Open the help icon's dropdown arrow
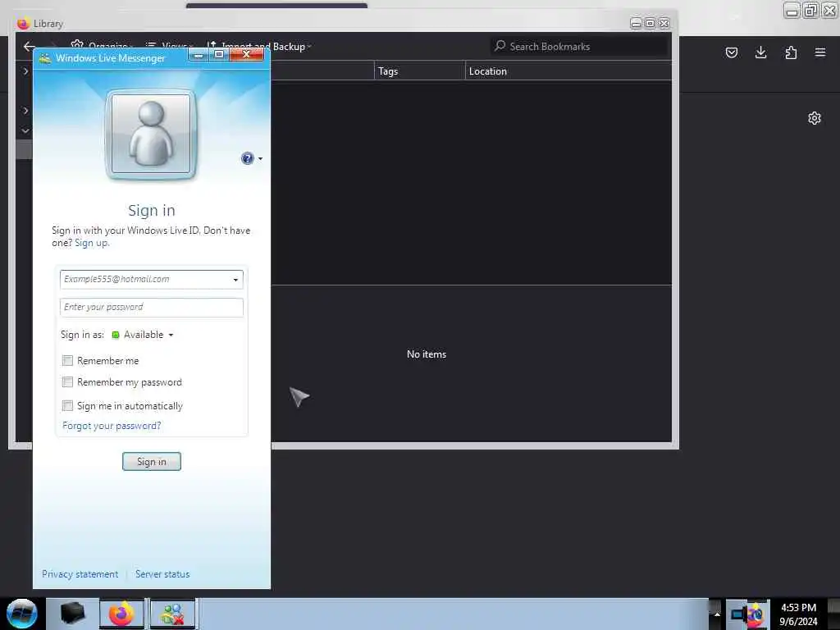Viewport: 840px width, 630px height. click(x=260, y=158)
